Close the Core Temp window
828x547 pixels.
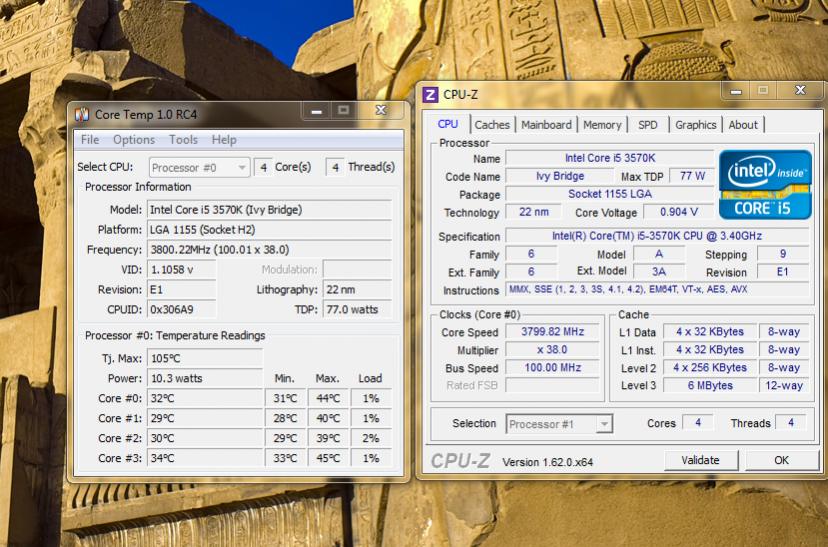pyautogui.click(x=381, y=110)
